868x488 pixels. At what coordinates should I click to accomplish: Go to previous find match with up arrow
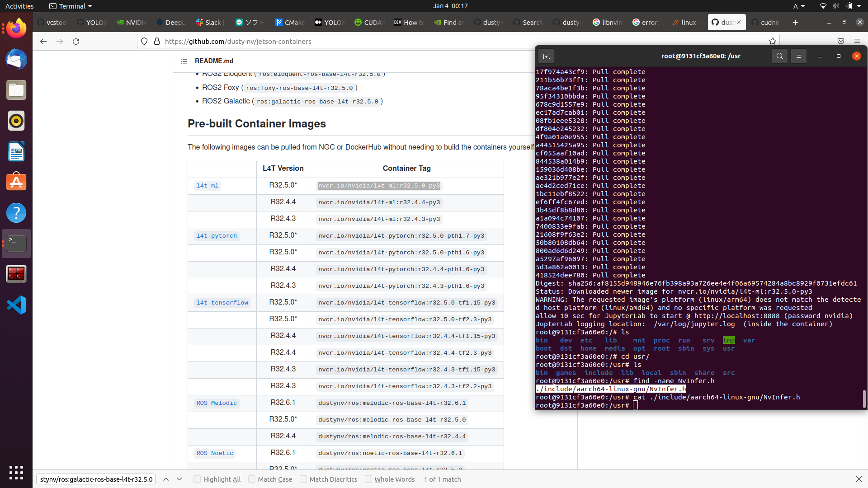point(166,479)
